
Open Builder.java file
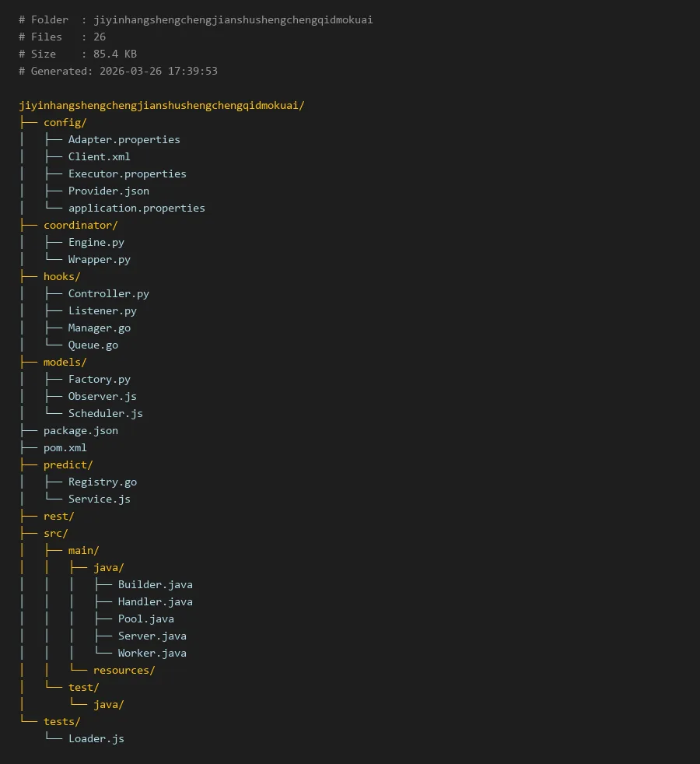click(155, 584)
